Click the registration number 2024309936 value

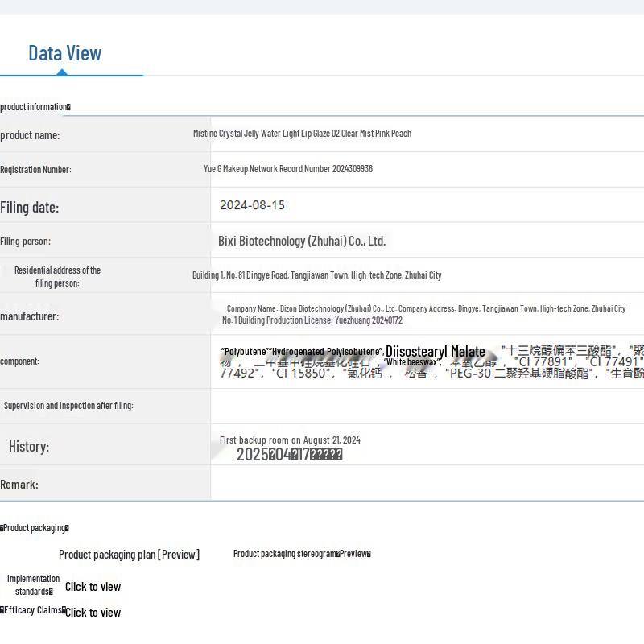point(288,169)
